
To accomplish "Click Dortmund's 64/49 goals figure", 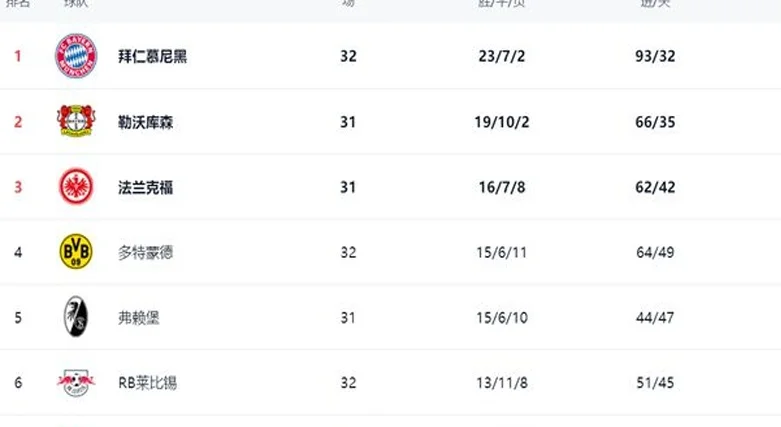I will (x=655, y=253).
